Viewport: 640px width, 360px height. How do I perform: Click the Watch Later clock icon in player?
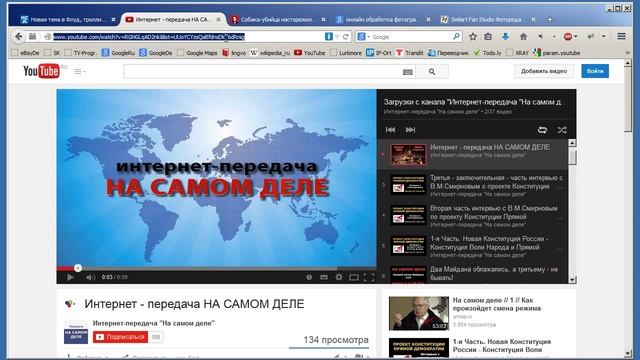pos(309,277)
